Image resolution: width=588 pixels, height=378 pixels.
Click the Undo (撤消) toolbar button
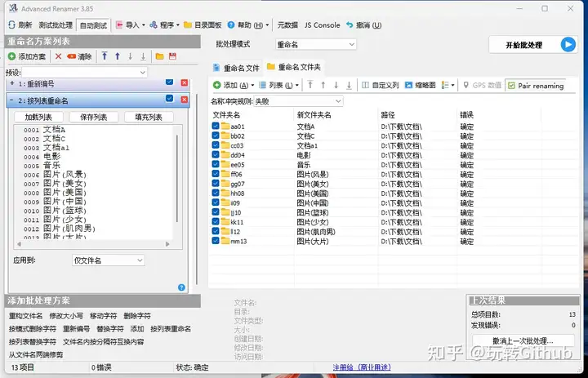363,25
